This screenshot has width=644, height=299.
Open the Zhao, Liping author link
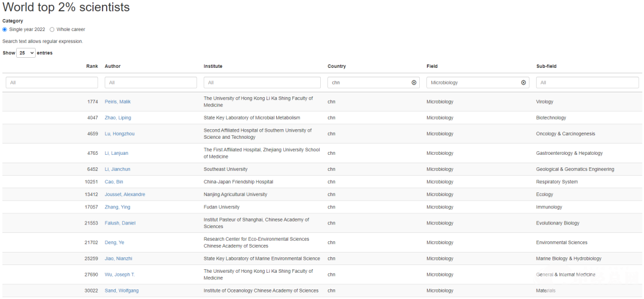[118, 118]
